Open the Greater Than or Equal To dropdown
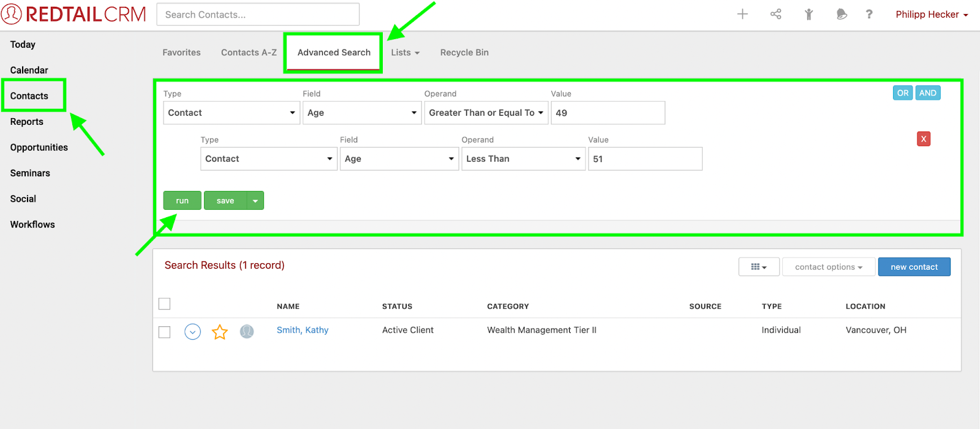This screenshot has height=429, width=980. tap(486, 113)
